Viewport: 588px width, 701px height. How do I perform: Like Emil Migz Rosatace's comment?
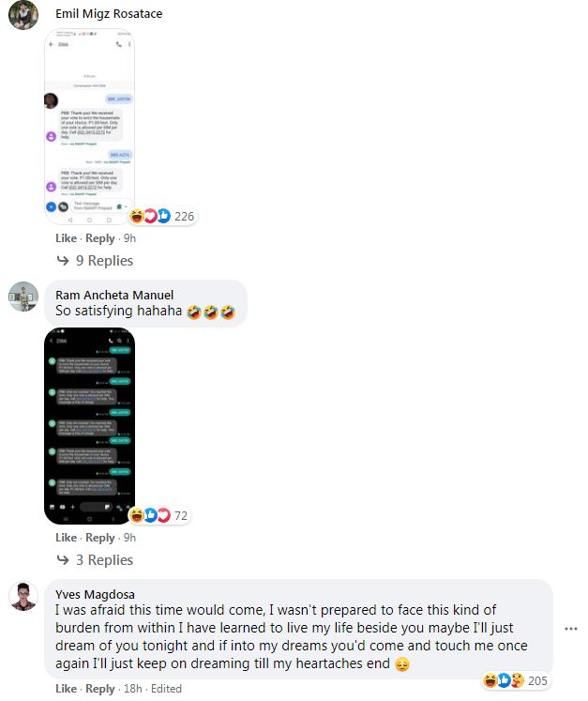67,238
